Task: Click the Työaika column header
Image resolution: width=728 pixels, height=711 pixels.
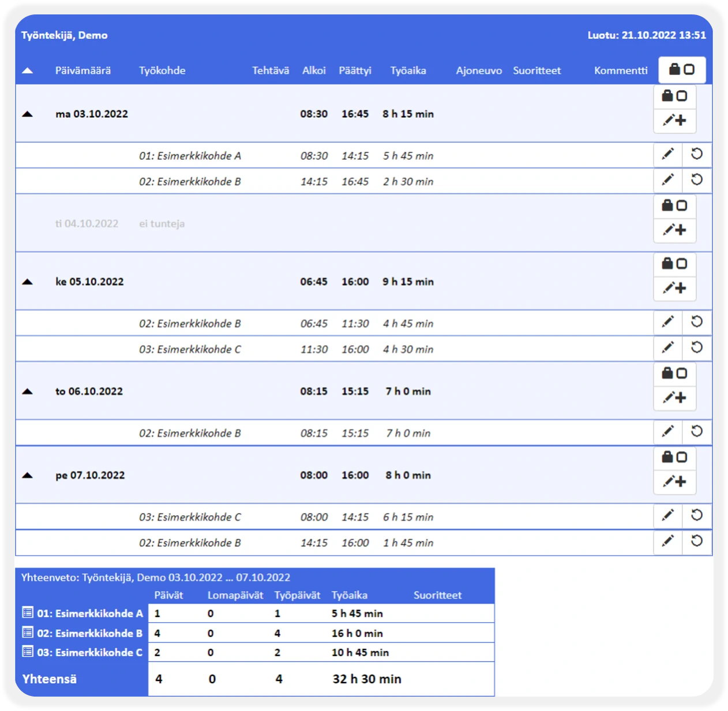Action: [x=408, y=70]
